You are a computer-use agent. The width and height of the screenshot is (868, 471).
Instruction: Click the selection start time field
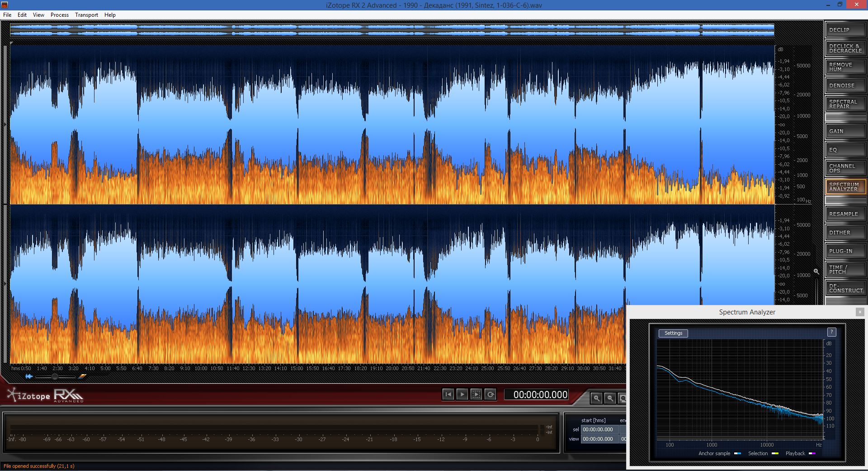point(599,429)
